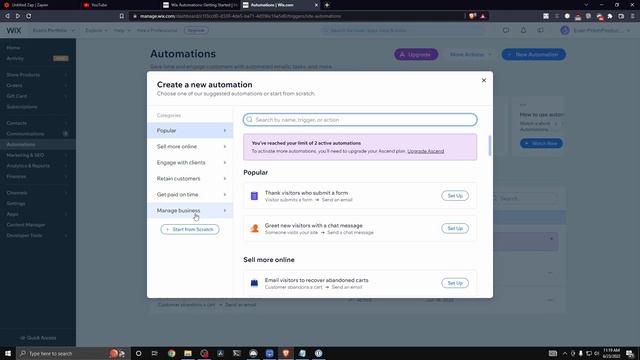Click the chevron arrow next to Popular
The image size is (640, 360).
[224, 131]
